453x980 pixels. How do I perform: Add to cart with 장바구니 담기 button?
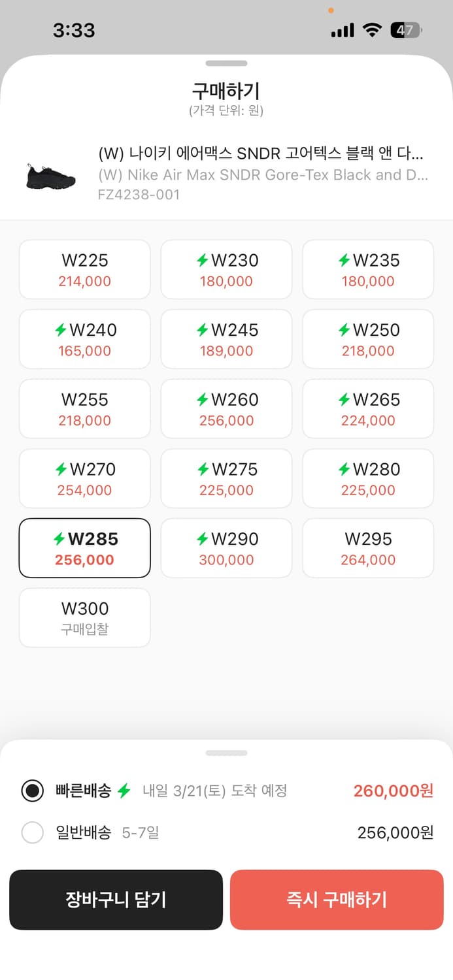(116, 900)
